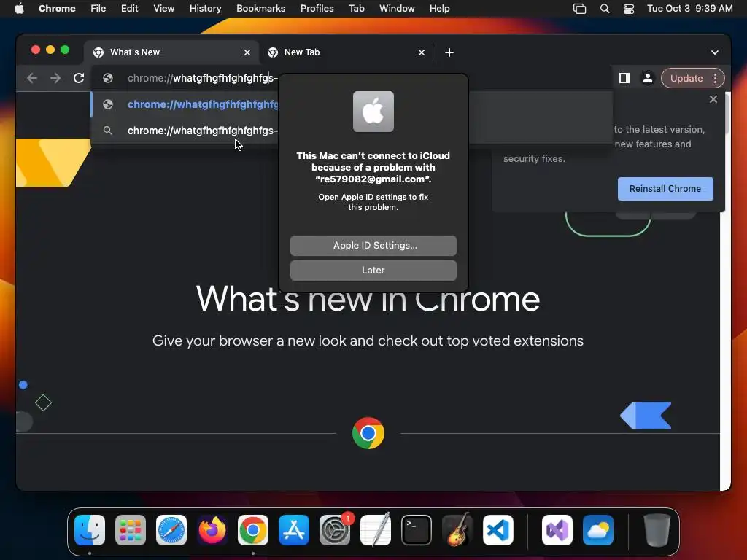Viewport: 747px width, 560px height.
Task: Reload the page
Action: pyautogui.click(x=79, y=78)
